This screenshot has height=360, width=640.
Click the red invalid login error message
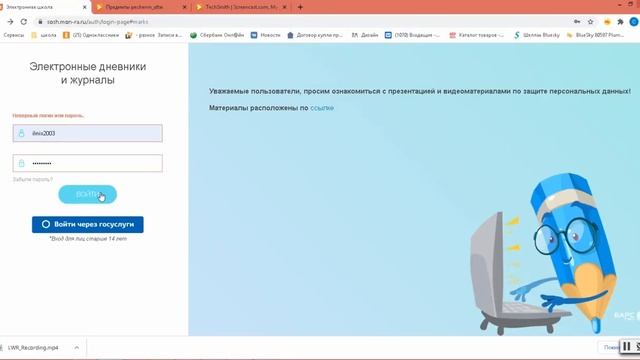tap(48, 116)
